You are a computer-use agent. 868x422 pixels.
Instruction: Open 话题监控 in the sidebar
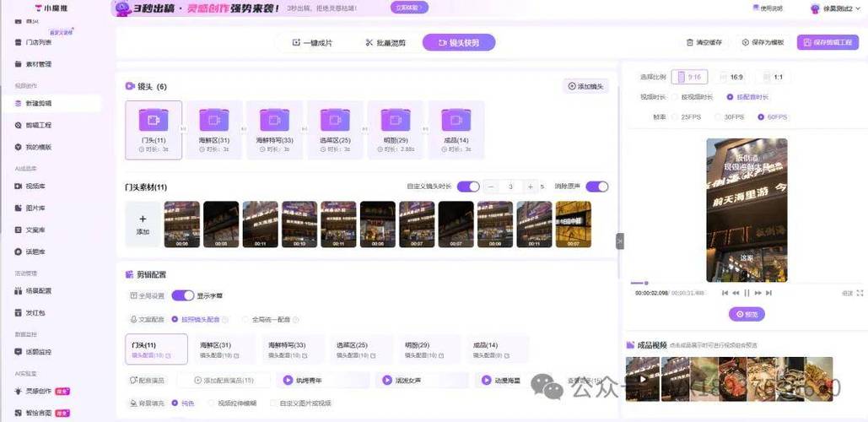[x=33, y=352]
